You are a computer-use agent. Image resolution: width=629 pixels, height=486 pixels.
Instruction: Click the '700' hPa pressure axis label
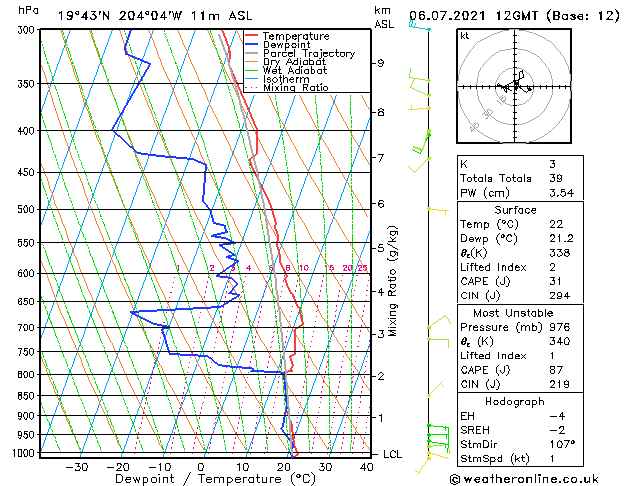(x=28, y=328)
